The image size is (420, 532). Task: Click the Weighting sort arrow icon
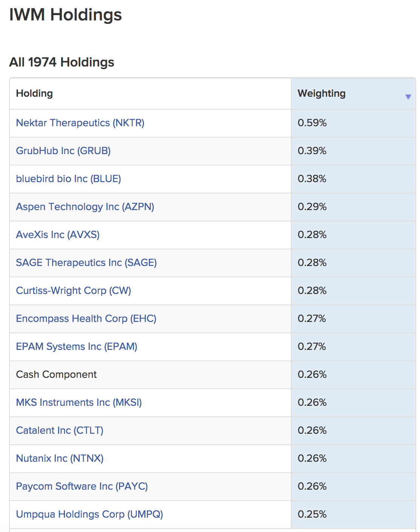408,97
